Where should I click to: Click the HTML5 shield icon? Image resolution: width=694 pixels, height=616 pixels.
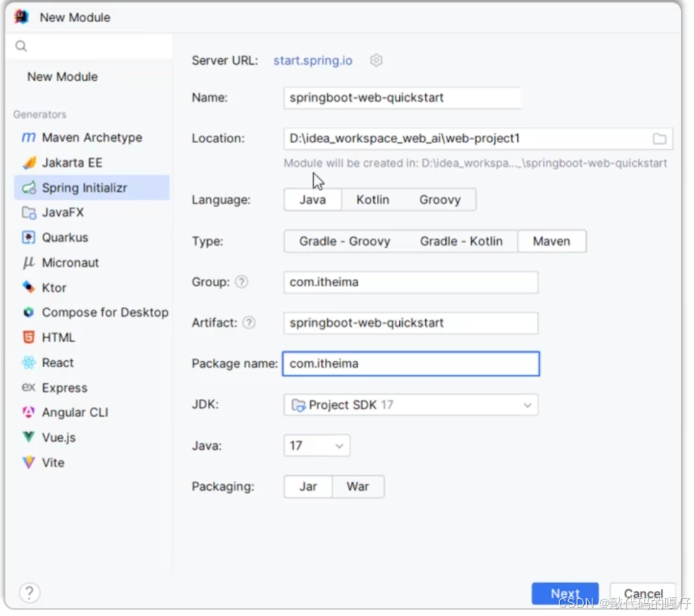[29, 338]
